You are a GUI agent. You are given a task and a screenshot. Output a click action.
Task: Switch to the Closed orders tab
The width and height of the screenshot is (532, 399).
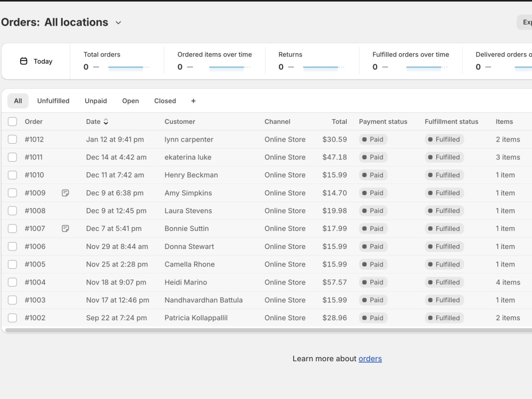coord(165,101)
